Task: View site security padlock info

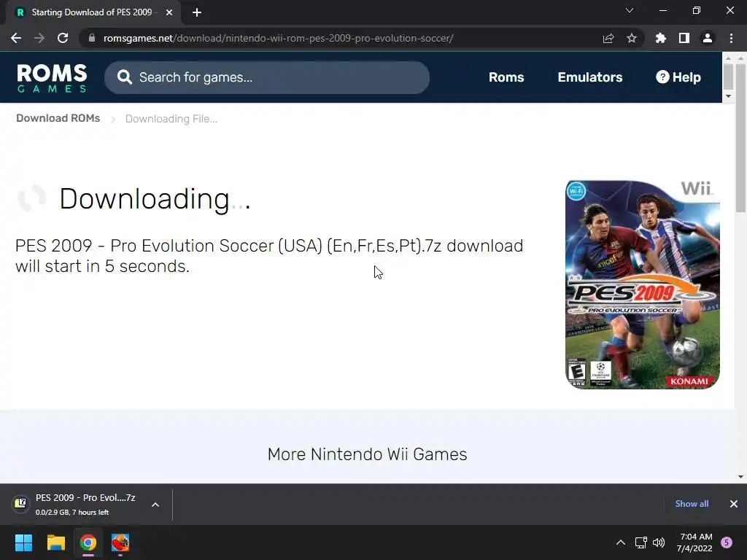Action: tap(92, 38)
